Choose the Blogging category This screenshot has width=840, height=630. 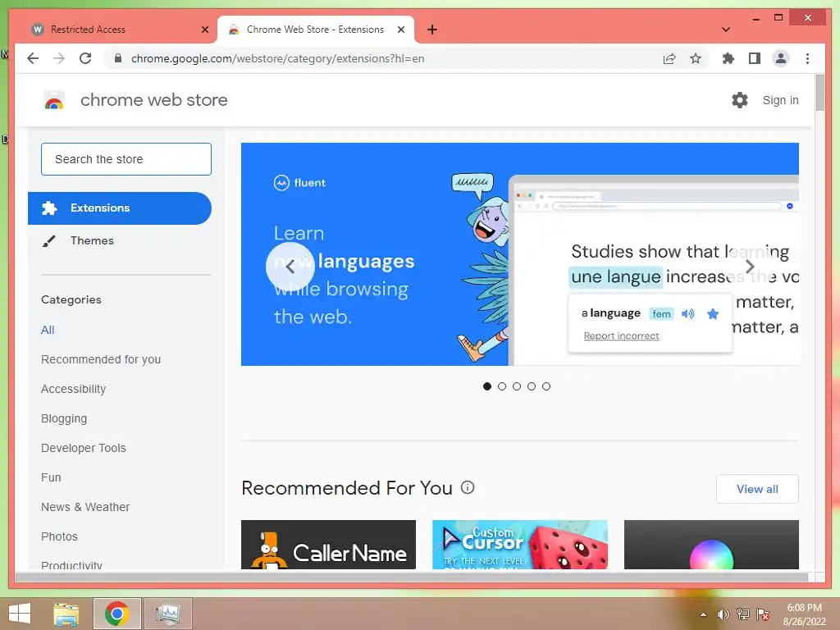click(64, 418)
